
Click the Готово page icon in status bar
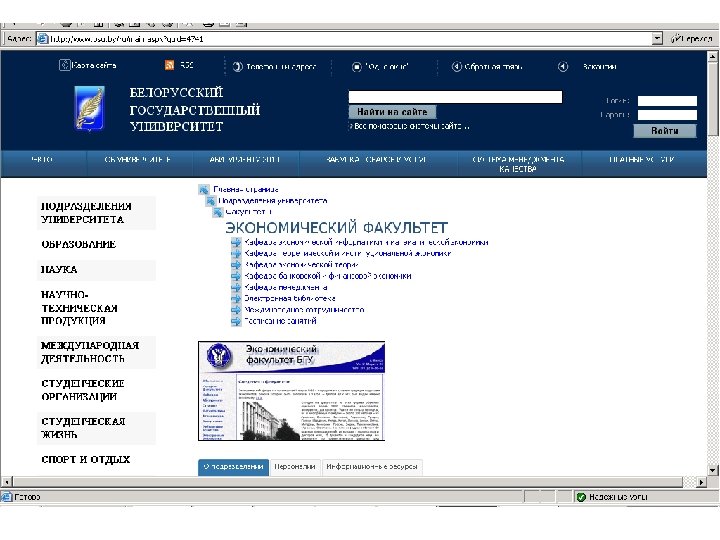coord(6,497)
